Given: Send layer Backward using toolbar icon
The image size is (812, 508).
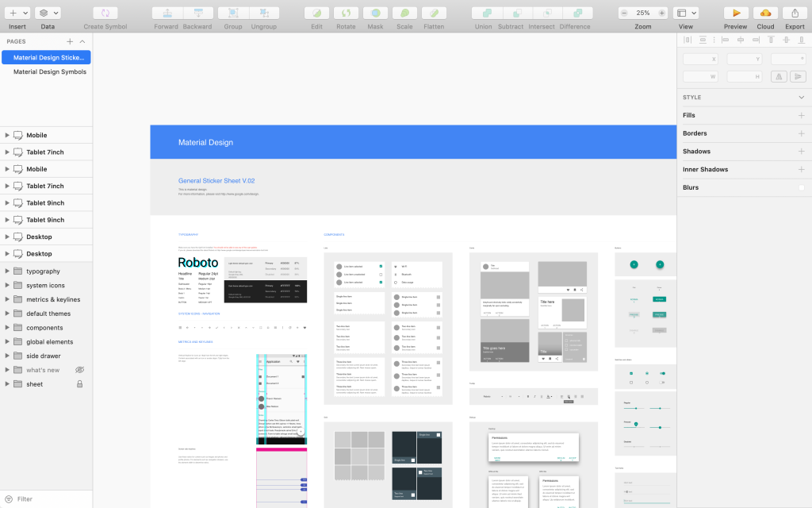Looking at the screenshot, I should coord(197,13).
